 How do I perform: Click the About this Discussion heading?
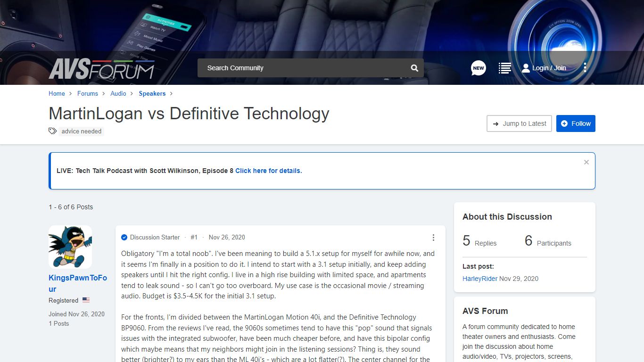tap(507, 217)
